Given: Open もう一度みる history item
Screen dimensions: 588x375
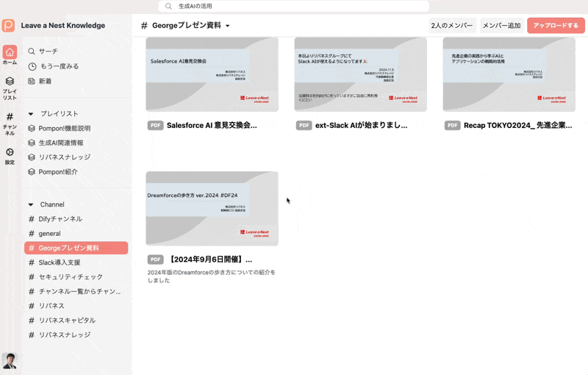Looking at the screenshot, I should (x=58, y=66).
